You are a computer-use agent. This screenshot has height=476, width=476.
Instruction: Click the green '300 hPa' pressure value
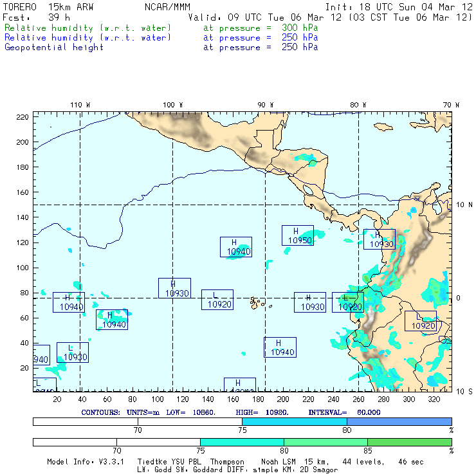tap(300, 28)
